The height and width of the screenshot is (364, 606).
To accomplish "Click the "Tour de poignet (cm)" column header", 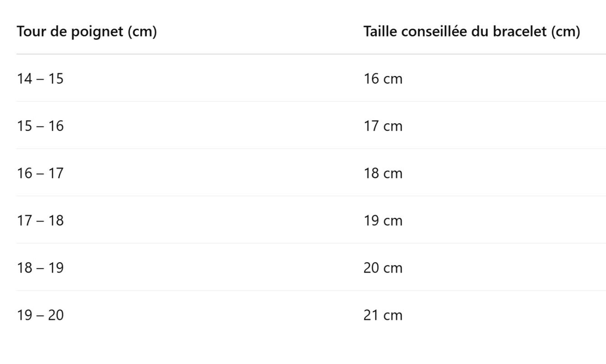I will coord(87,32).
